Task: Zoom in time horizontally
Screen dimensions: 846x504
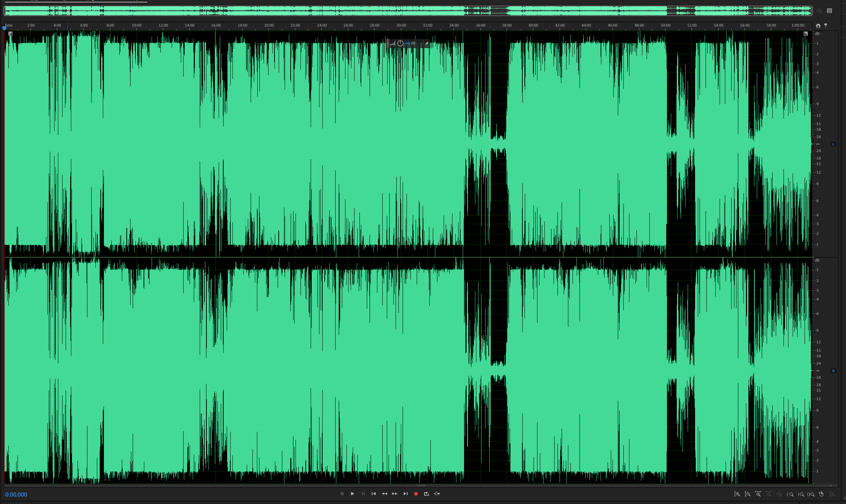Action: [758, 494]
